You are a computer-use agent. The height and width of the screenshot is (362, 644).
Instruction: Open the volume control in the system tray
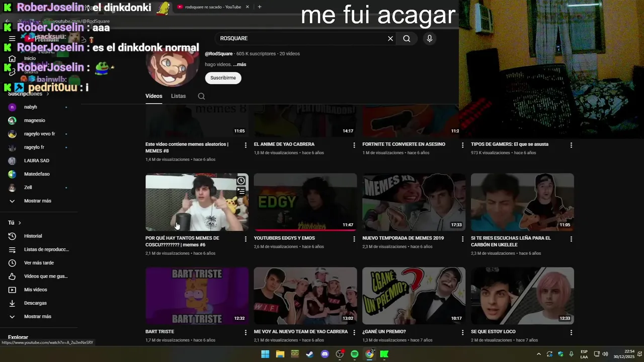click(x=605, y=354)
